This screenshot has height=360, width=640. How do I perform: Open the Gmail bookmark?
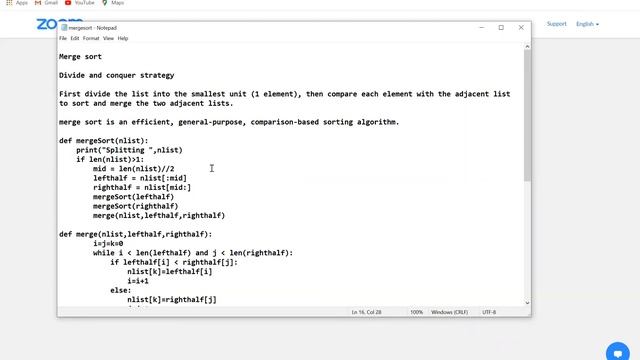click(47, 2)
